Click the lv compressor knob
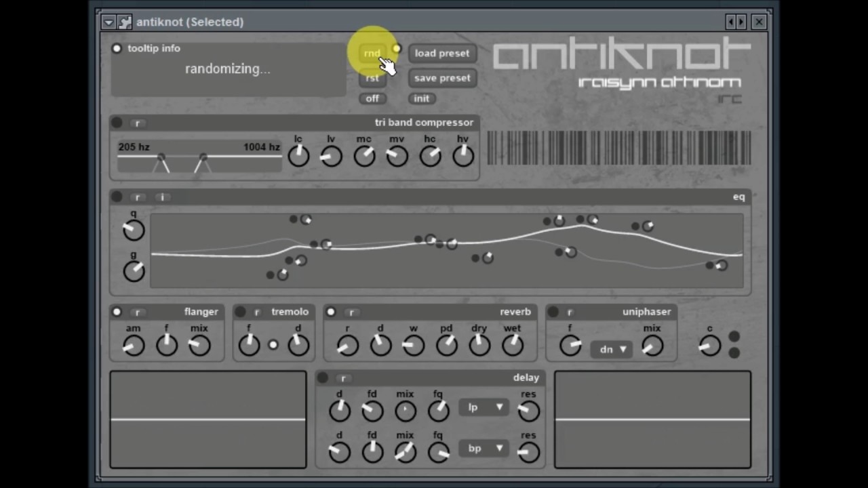This screenshot has height=488, width=868. [331, 156]
